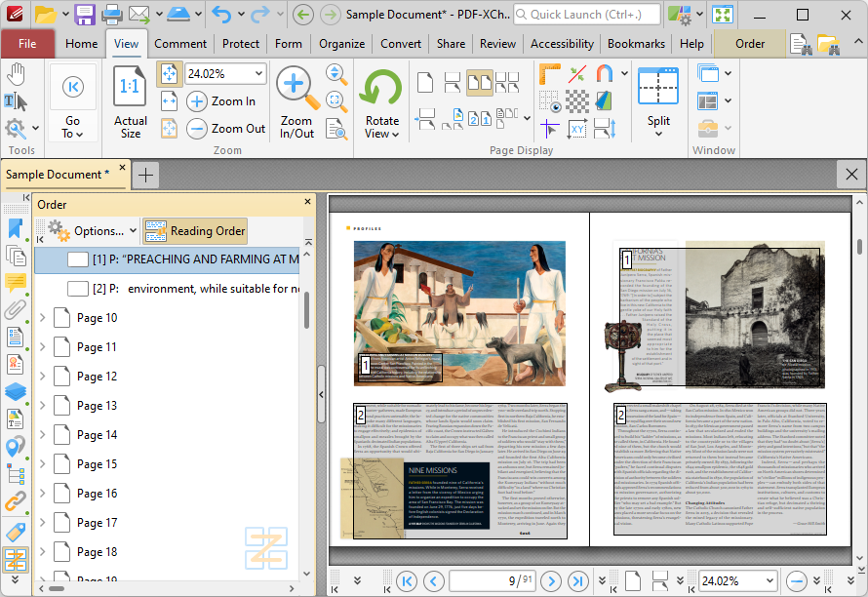Viewport: 868px width, 597px height.
Task: Open status bar zoom 24.02% dropdown
Action: pos(770,581)
